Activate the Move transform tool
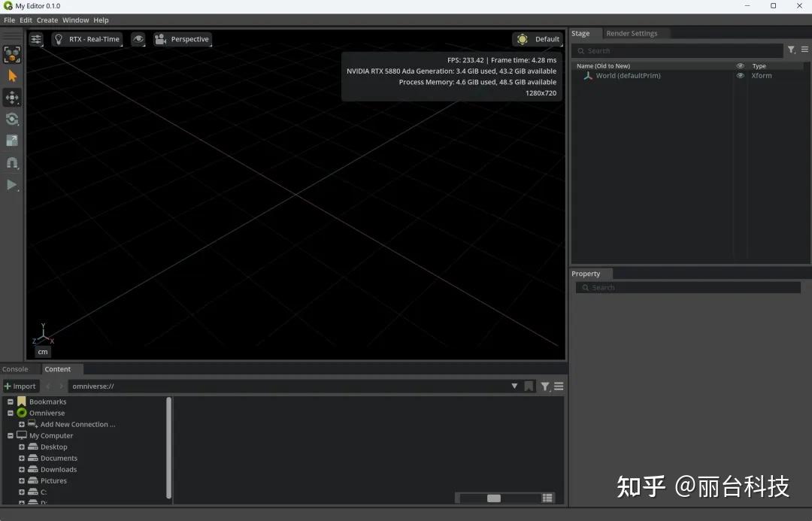812x521 pixels. [x=12, y=97]
